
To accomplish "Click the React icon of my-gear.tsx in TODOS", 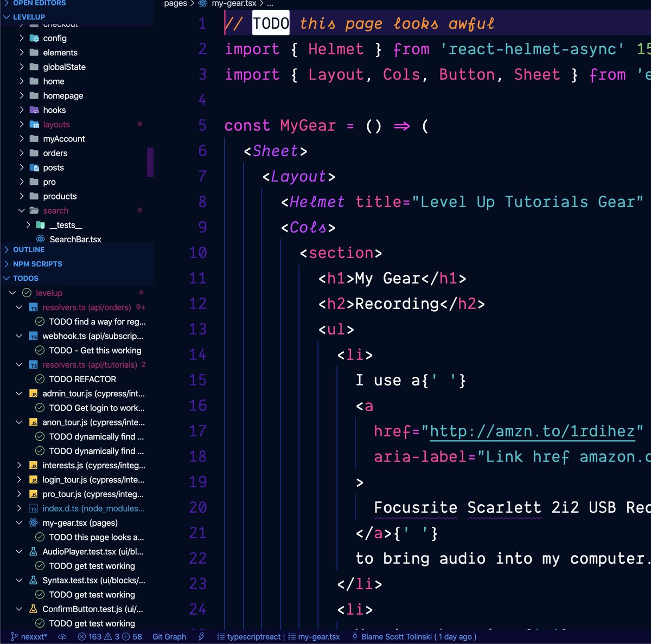I will (x=33, y=523).
